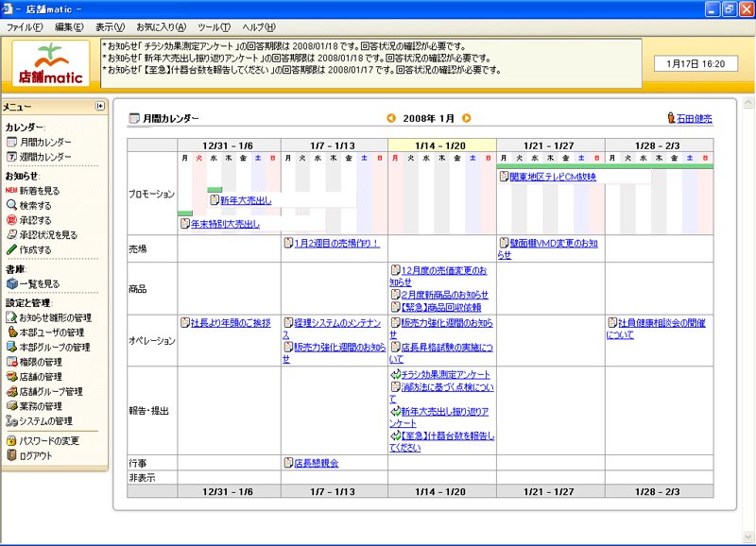Open 一覧を見る library cube icon

pos(11,283)
